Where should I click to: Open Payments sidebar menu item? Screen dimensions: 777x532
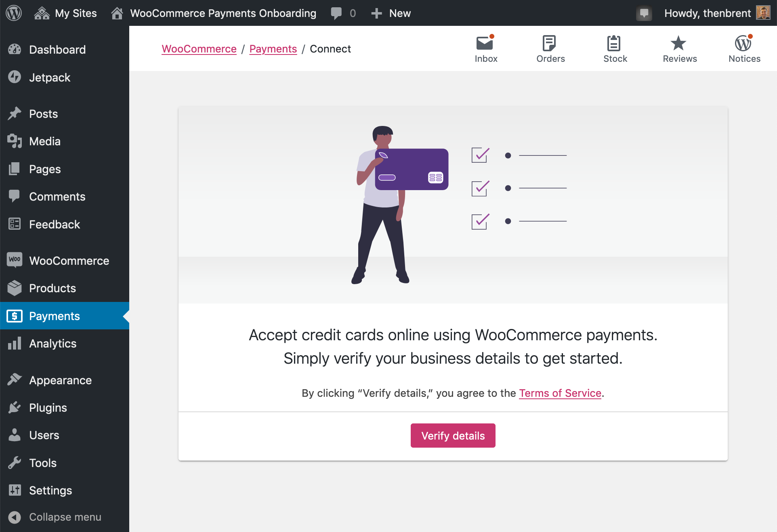tap(55, 316)
